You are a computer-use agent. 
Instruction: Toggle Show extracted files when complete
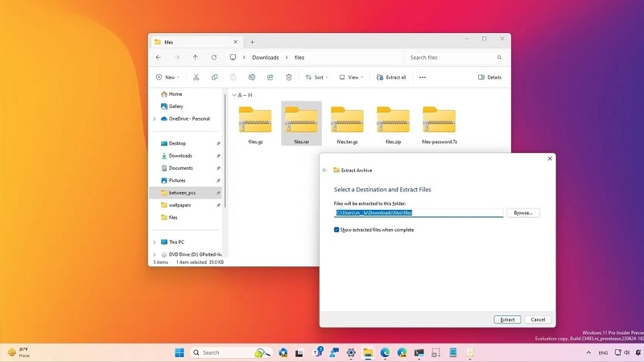coord(336,230)
